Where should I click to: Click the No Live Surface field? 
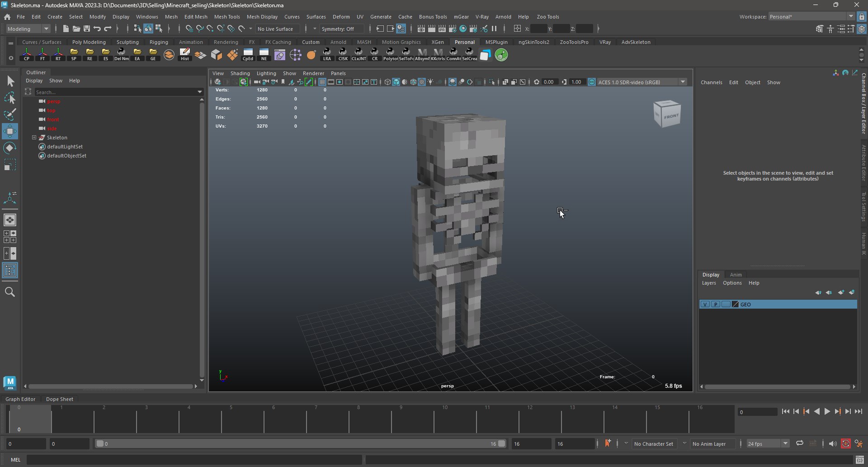(x=277, y=29)
